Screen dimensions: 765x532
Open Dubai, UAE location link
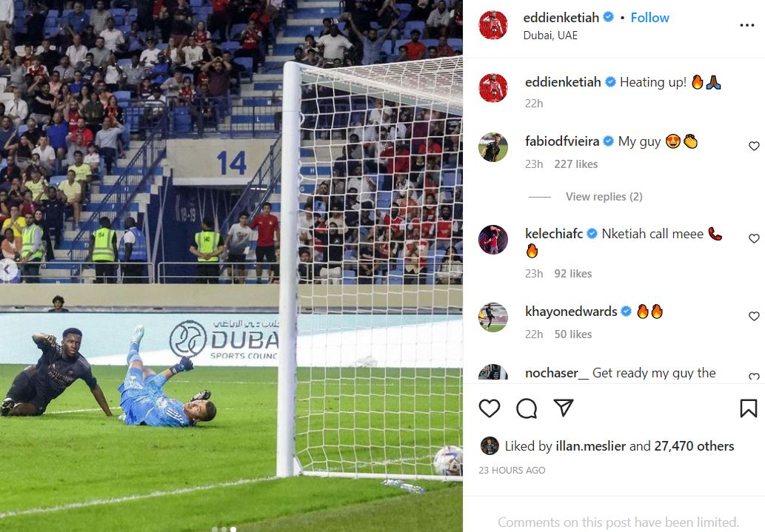click(550, 35)
